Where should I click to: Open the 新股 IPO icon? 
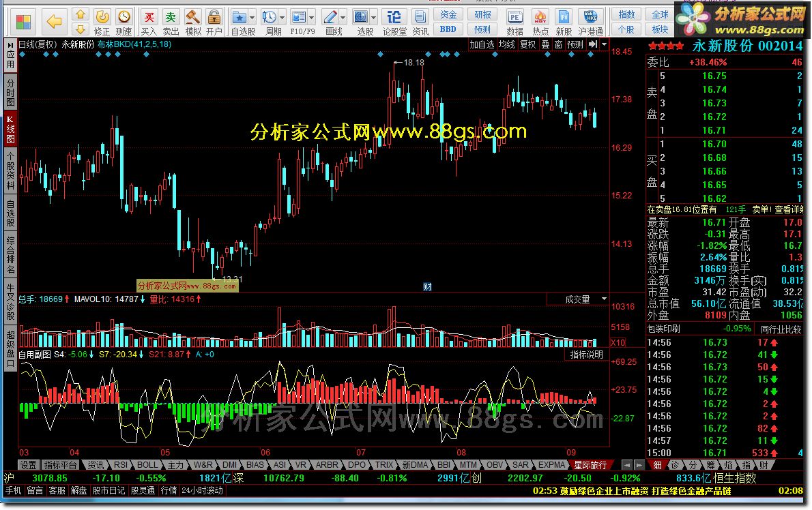tap(564, 22)
